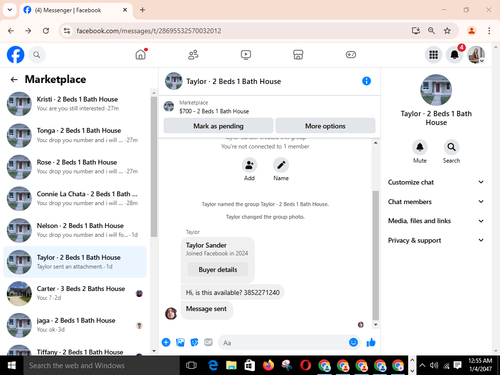
Task: Open the notifications bell with badge
Action: coord(454,55)
